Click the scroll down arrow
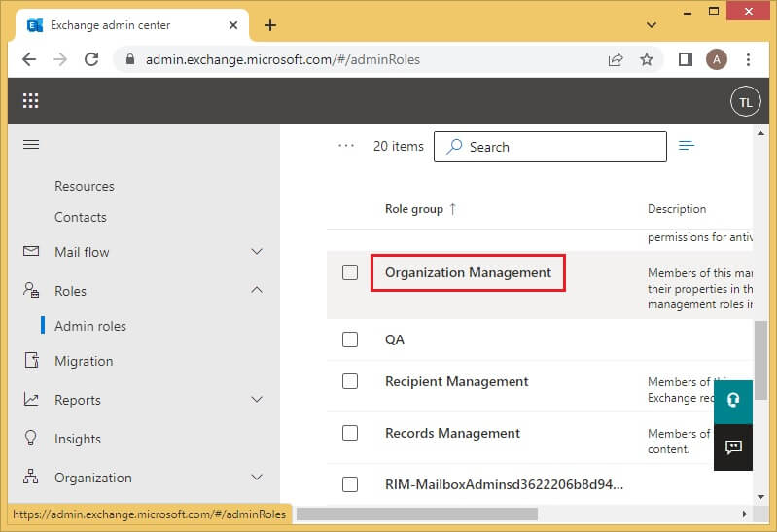 click(761, 497)
